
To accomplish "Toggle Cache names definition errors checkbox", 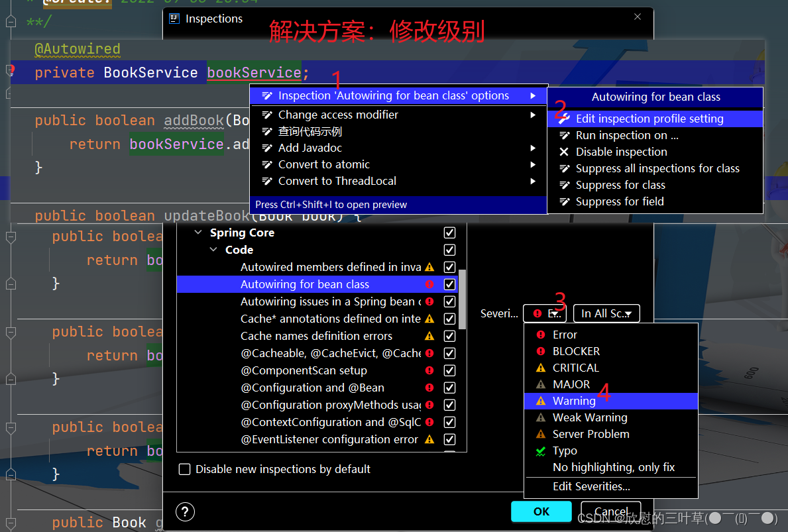I will pyautogui.click(x=450, y=336).
